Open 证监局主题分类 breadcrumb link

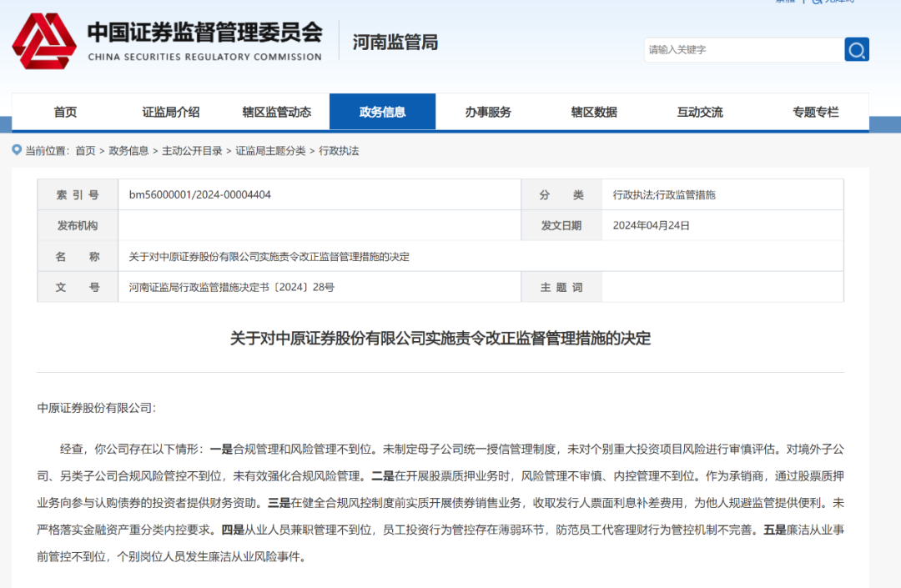(x=270, y=151)
